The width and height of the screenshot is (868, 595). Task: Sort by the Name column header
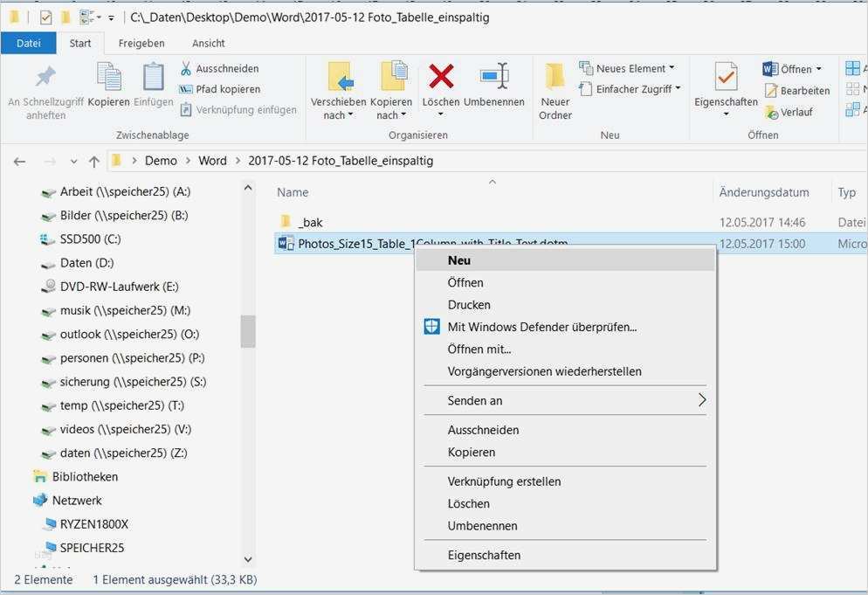(x=293, y=192)
